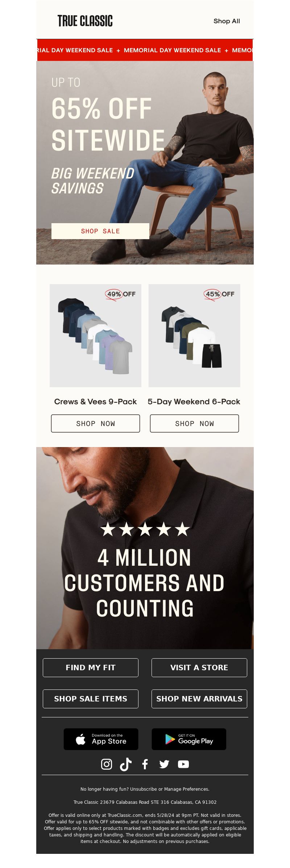
Task: Click the Download on the App Store badge
Action: pos(101,739)
